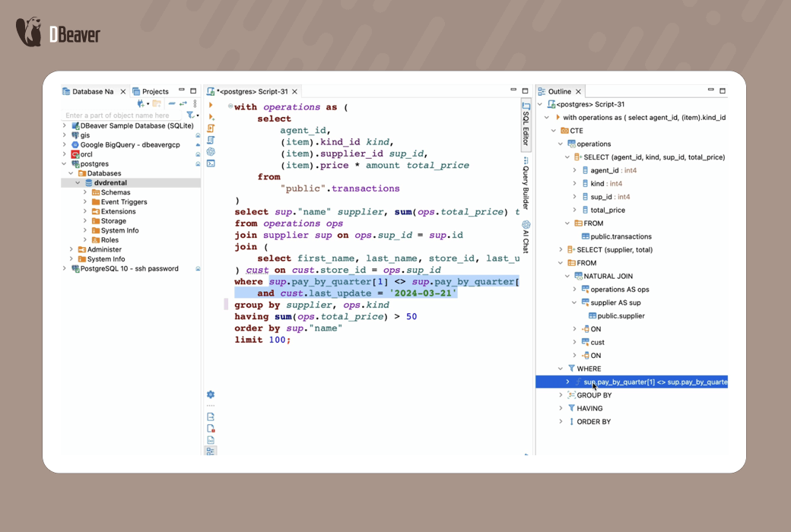The height and width of the screenshot is (532, 791).
Task: Collapse the dvdrental database node
Action: (78, 183)
